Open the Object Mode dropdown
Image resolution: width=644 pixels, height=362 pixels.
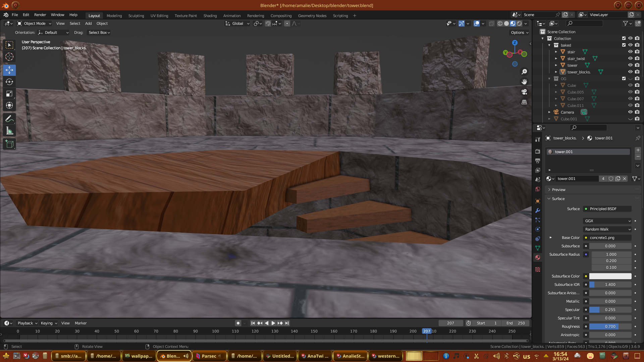coord(34,23)
